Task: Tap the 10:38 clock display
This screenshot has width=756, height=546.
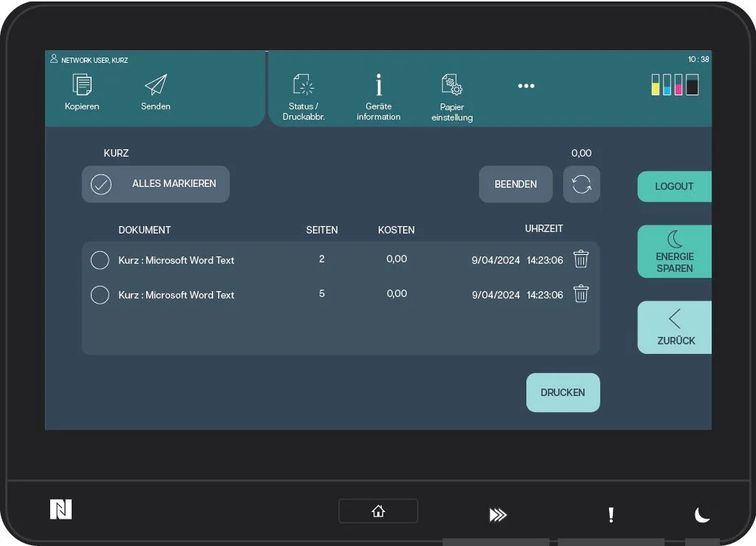Action: (x=698, y=59)
